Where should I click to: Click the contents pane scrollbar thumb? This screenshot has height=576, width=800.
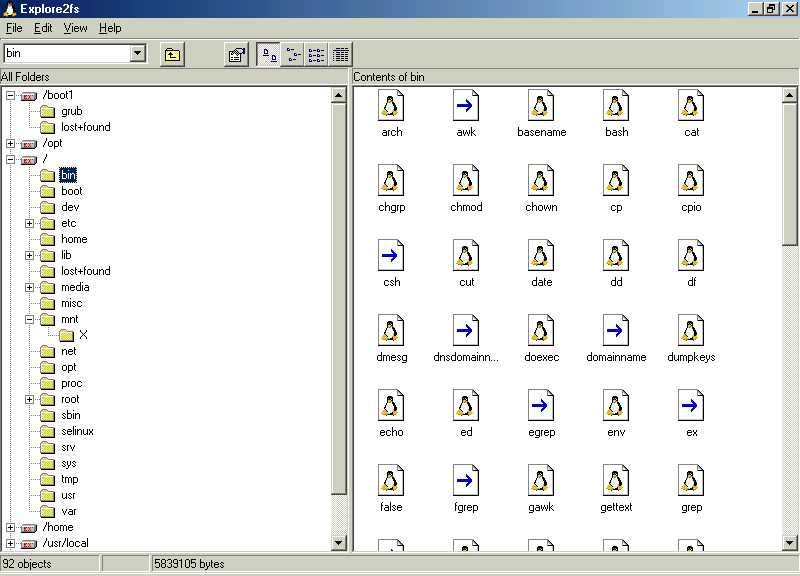coord(789,174)
